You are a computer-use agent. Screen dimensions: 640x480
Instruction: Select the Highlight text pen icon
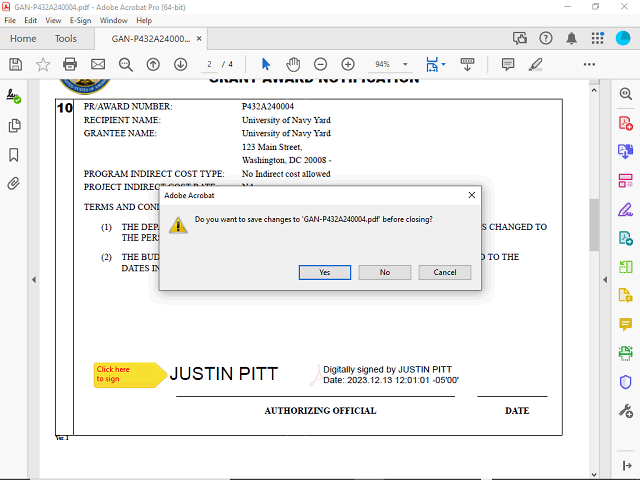click(x=536, y=64)
